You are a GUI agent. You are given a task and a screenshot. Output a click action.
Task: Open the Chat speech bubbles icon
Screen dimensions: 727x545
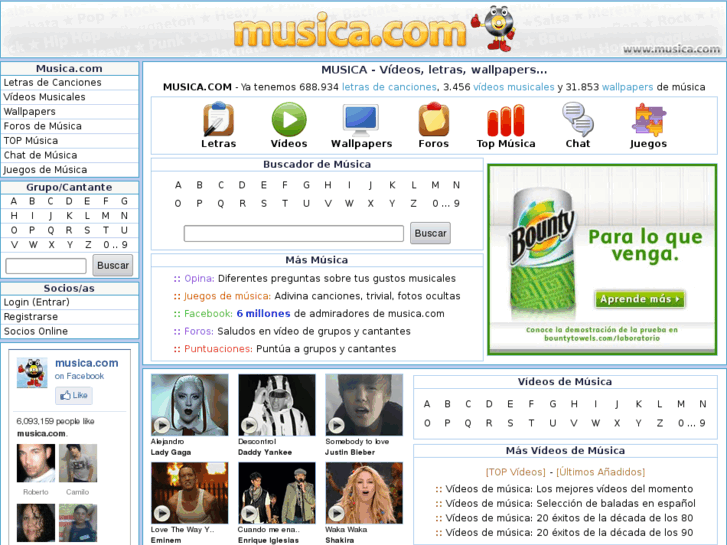(578, 119)
